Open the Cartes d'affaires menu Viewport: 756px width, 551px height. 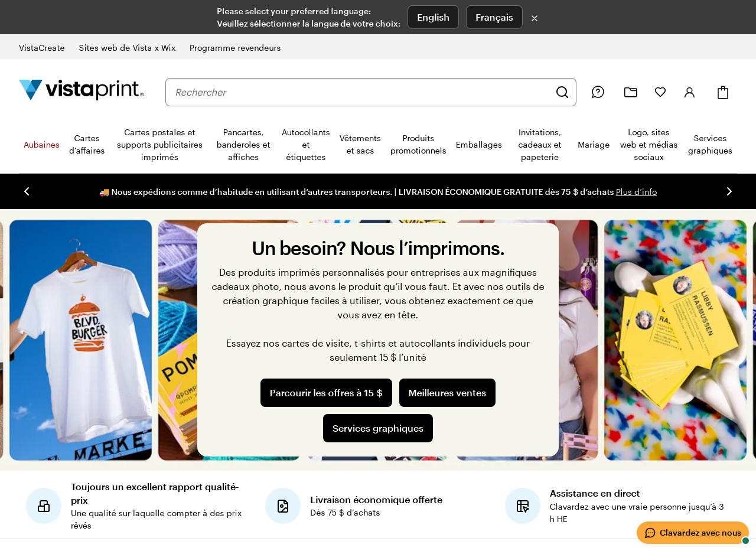(87, 145)
